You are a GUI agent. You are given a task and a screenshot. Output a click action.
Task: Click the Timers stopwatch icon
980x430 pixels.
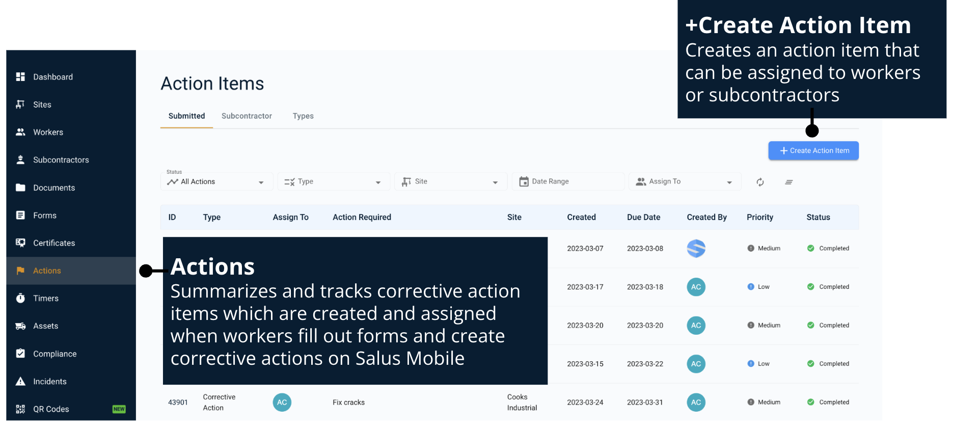pyautogui.click(x=20, y=298)
